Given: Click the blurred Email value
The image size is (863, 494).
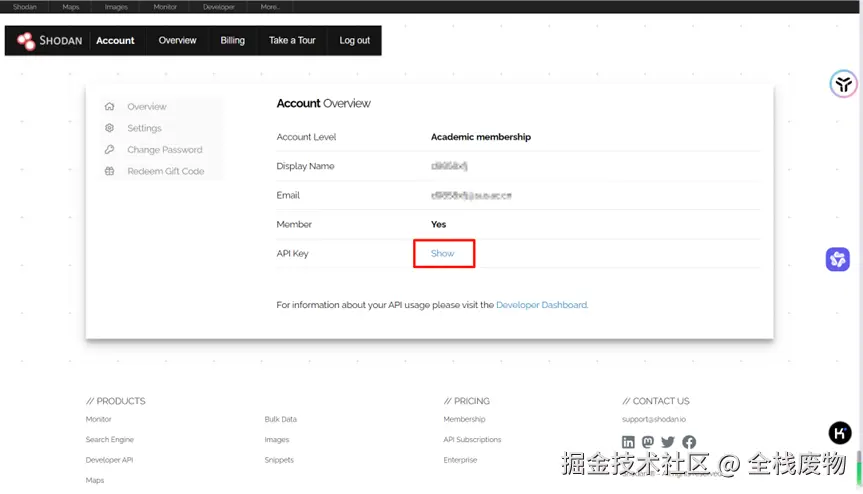Looking at the screenshot, I should tap(471, 195).
